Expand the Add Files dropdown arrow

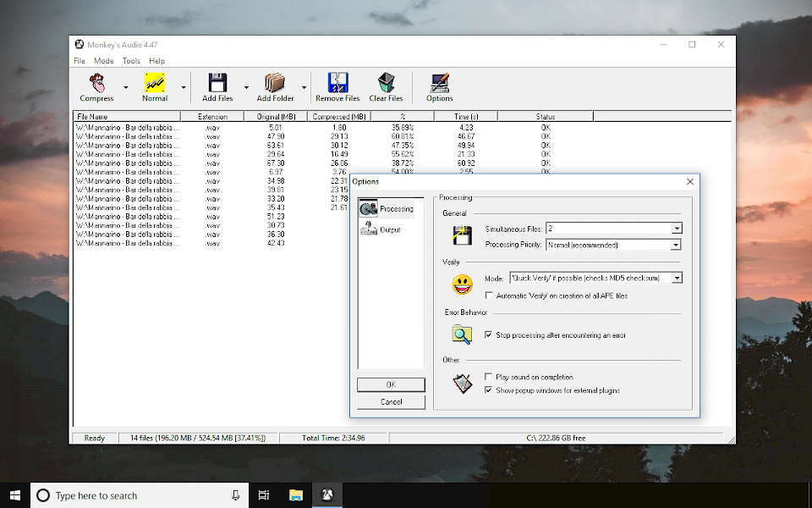[x=246, y=87]
